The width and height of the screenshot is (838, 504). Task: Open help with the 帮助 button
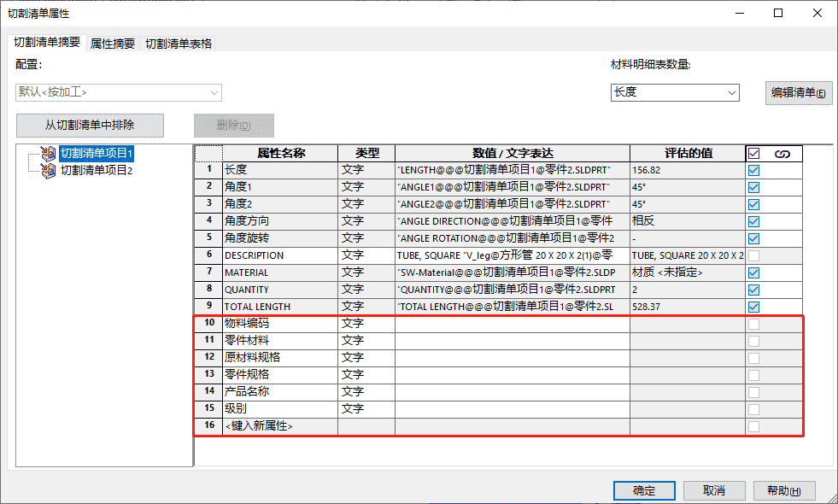784,490
